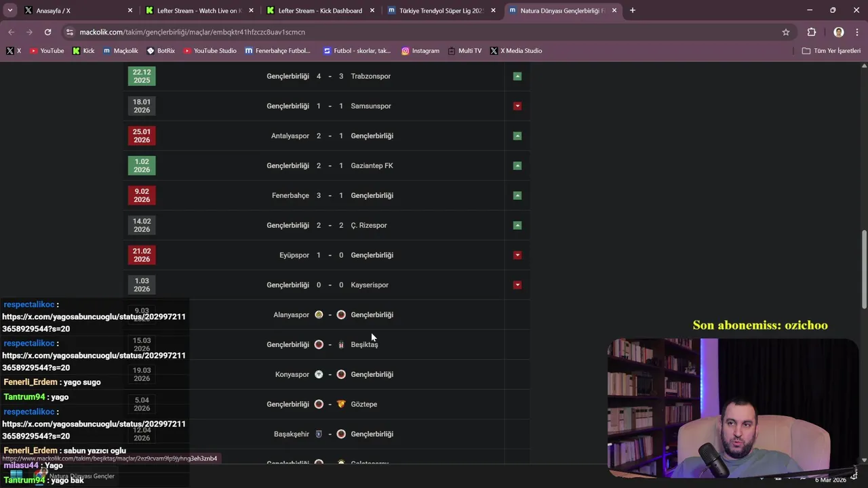
Task: Click the address bar URL field
Action: [x=427, y=32]
